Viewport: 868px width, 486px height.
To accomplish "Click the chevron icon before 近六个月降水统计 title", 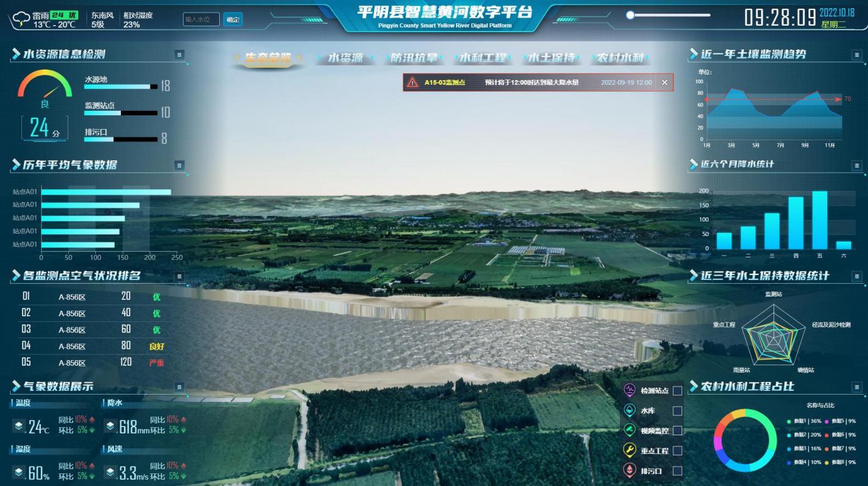I will pos(693,165).
